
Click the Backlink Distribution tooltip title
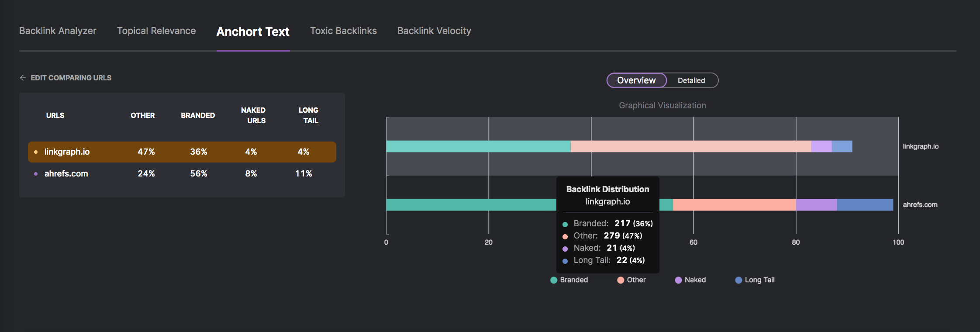[x=607, y=189]
